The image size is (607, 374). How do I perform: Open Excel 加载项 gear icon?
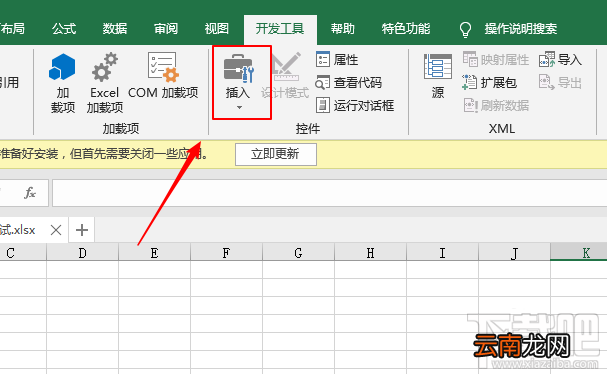[x=105, y=67]
